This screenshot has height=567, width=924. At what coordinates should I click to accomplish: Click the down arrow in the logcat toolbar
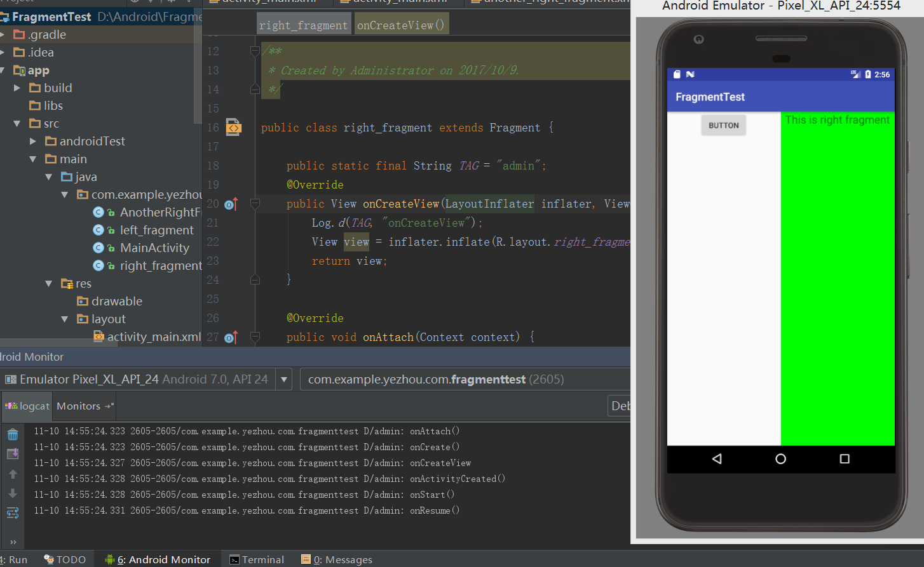tap(13, 493)
